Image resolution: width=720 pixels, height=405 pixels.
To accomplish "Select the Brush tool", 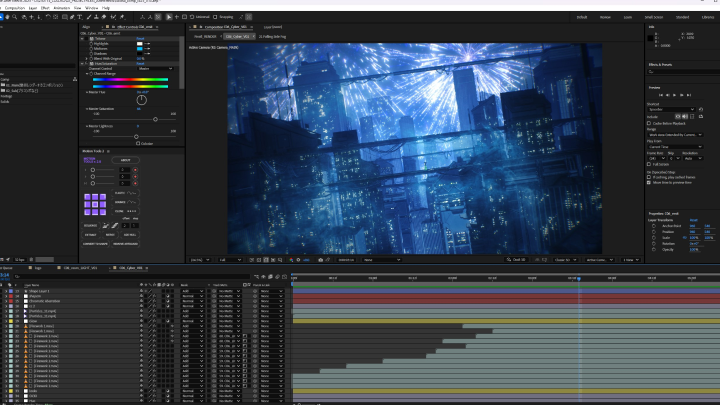I will [89, 17].
